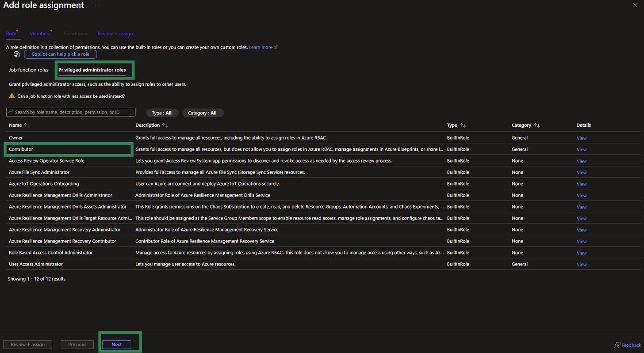Open the Learn more link
Screen dimensions: 644x353
(261, 47)
